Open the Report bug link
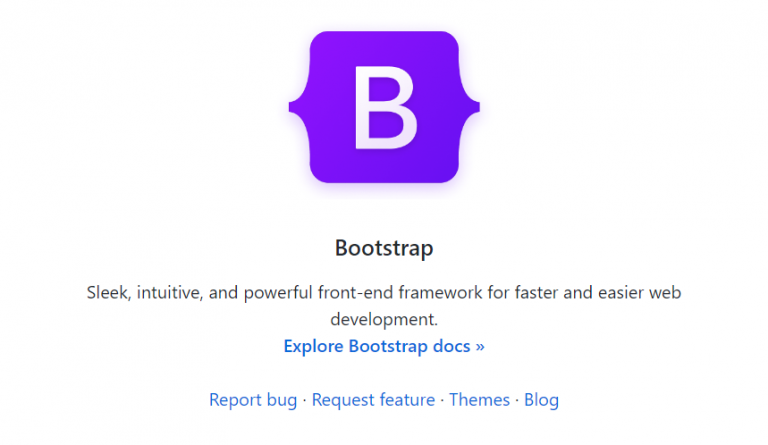Screen dimensions: 768x445 point(253,400)
